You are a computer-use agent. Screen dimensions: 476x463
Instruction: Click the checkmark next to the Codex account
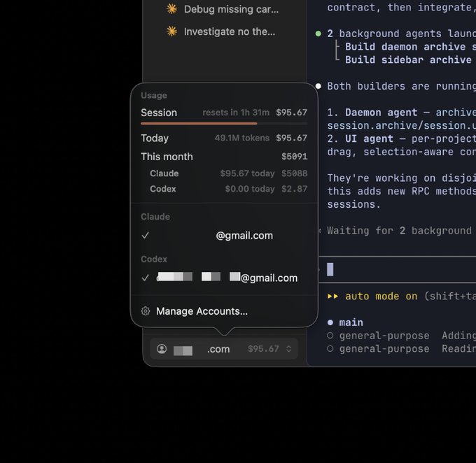(146, 278)
